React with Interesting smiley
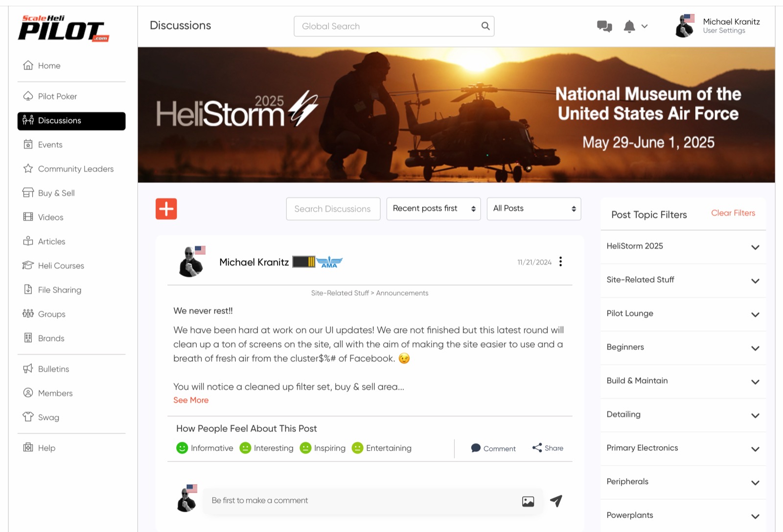This screenshot has width=783, height=532. tap(245, 448)
